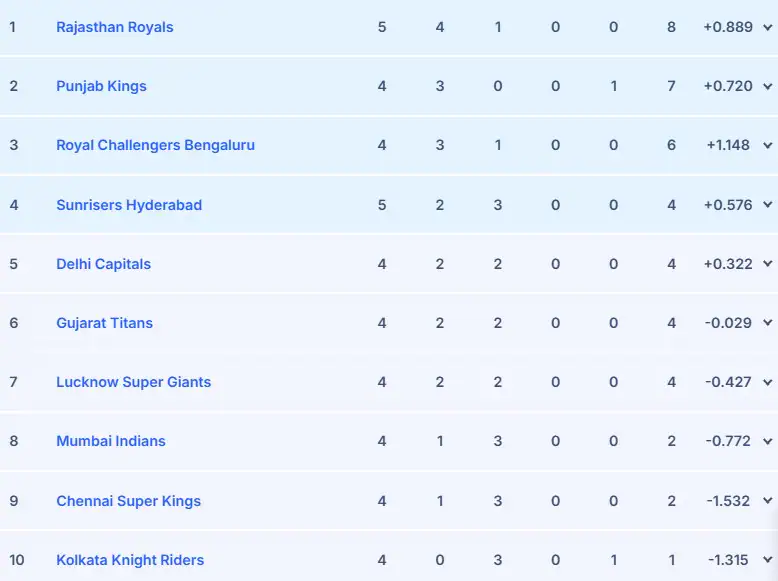Click Lucknow Super Giants team name

(134, 382)
